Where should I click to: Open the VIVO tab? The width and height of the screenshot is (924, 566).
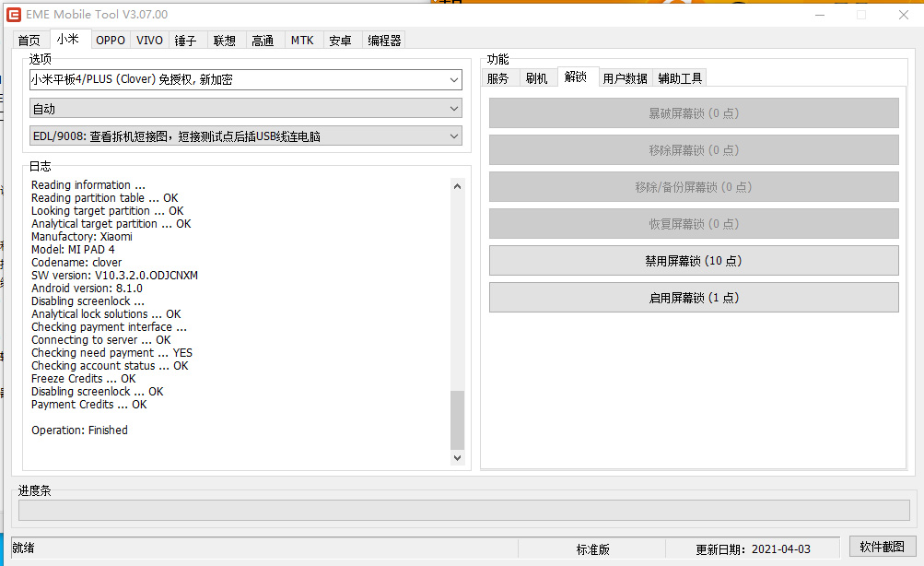(x=149, y=40)
